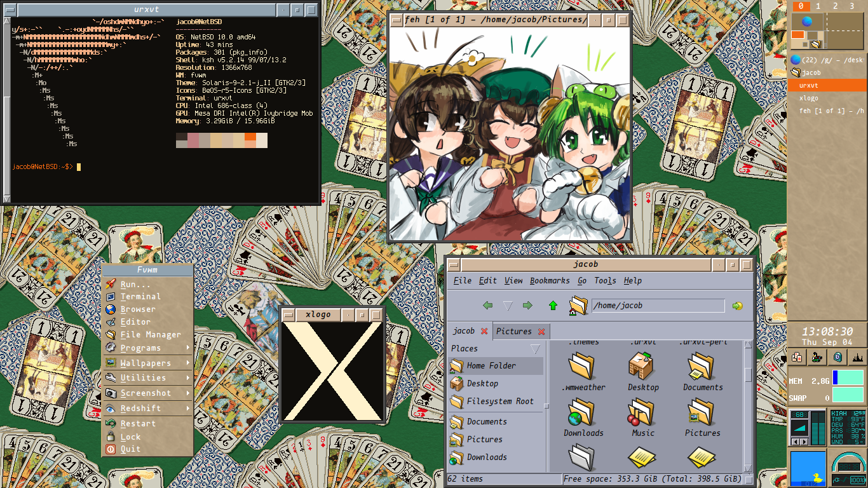Image resolution: width=868 pixels, height=488 pixels.
Task: Open the Go menu in file manager
Action: pos(582,280)
